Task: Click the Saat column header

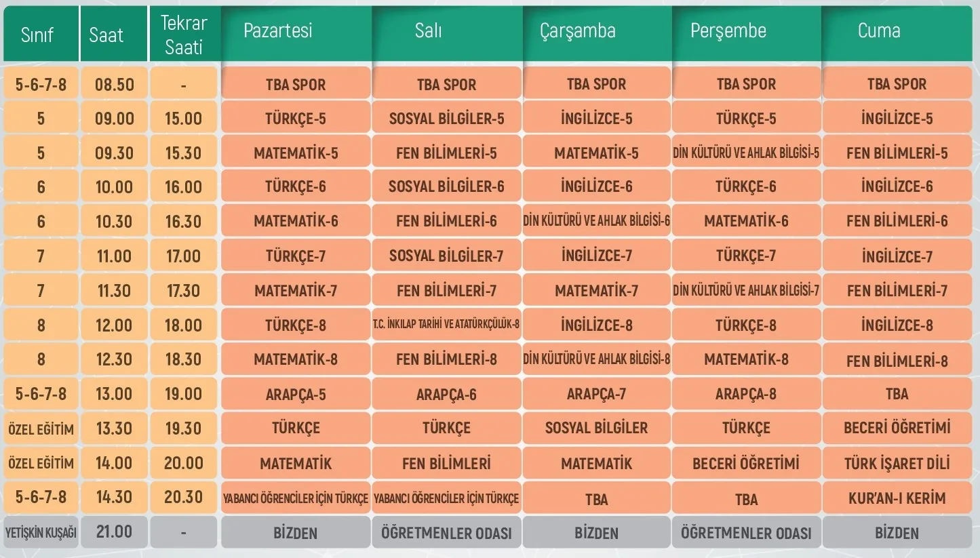Action: tap(106, 35)
